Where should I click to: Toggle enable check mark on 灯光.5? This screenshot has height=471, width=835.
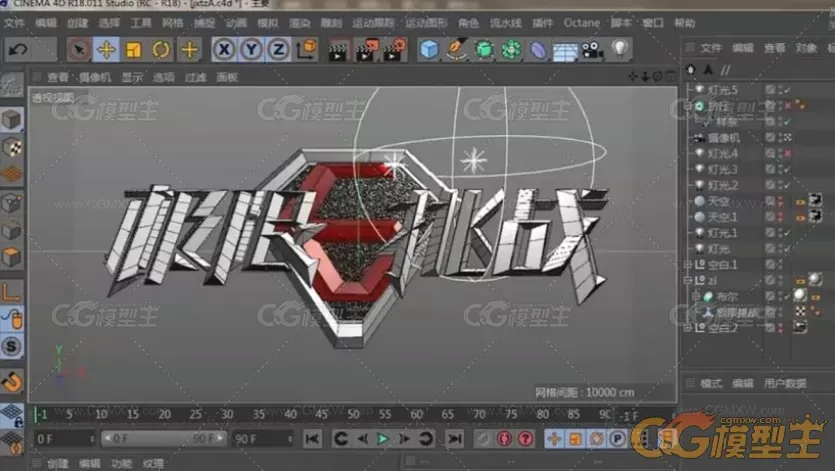pos(787,90)
